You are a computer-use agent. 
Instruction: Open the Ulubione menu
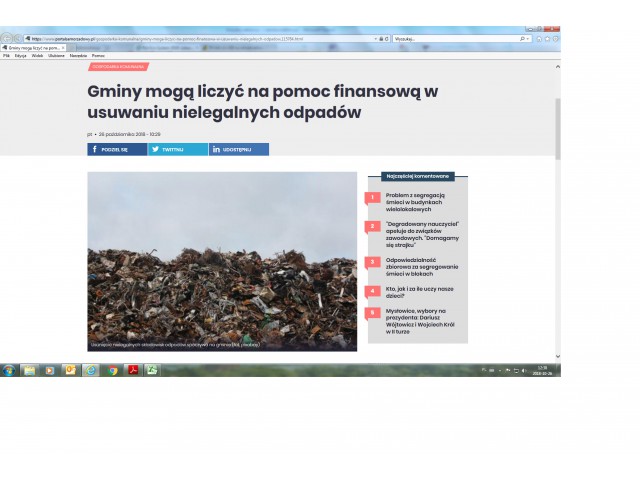point(57,55)
